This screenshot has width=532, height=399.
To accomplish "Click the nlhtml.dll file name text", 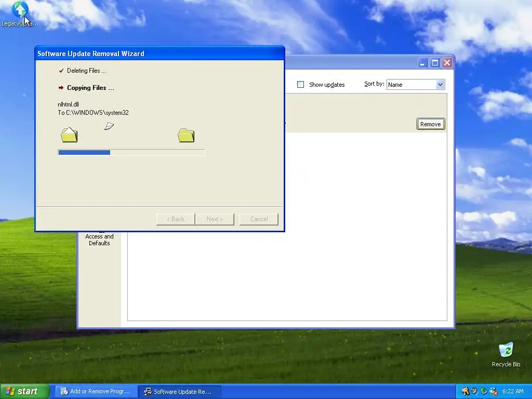I will (68, 104).
